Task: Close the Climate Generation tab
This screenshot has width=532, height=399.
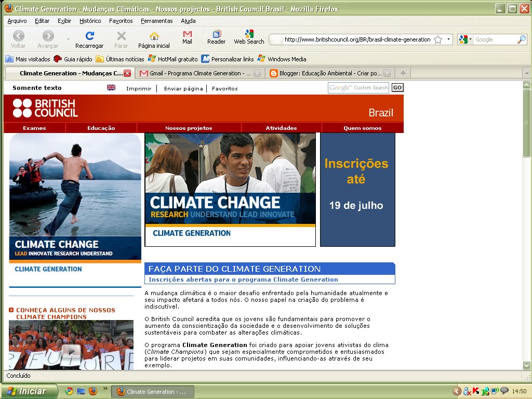Action: pyautogui.click(x=127, y=73)
